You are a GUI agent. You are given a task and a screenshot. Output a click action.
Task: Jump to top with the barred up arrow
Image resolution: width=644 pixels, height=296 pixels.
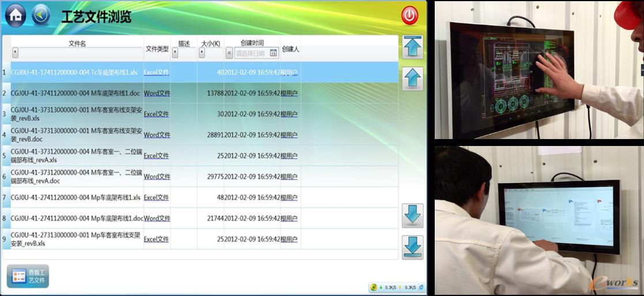[413, 47]
